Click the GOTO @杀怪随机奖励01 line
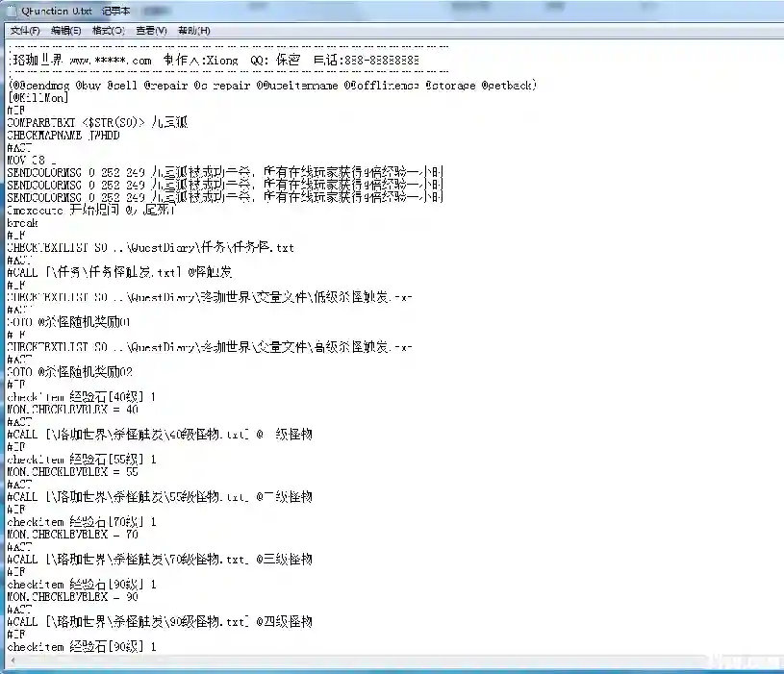This screenshot has height=674, width=784. [x=69, y=322]
